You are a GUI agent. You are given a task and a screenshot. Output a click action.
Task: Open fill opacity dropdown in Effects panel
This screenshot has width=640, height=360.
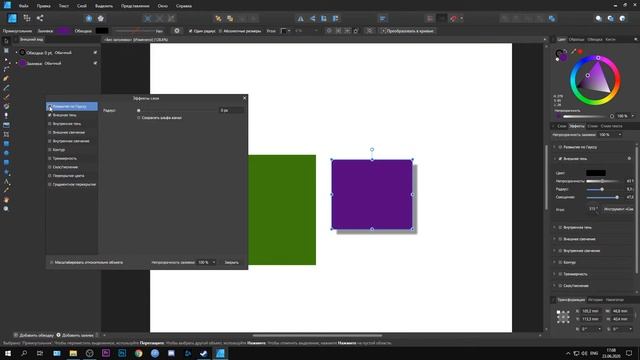point(620,135)
